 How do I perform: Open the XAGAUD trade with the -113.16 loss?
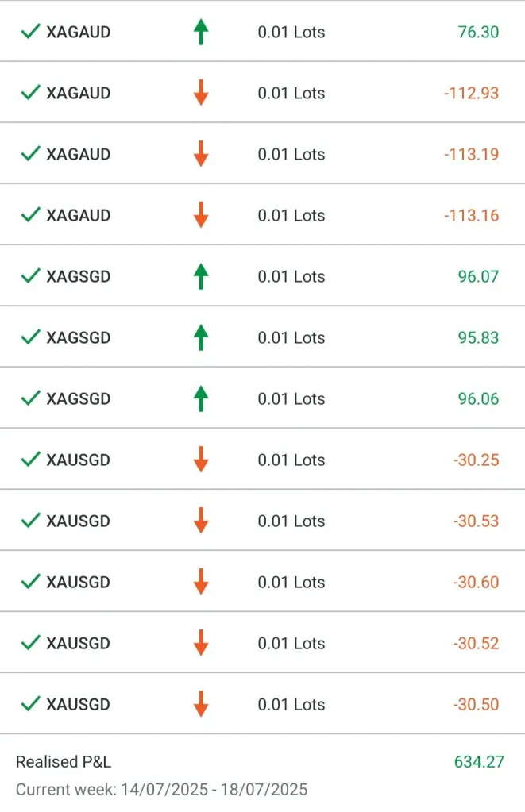[x=78, y=215]
